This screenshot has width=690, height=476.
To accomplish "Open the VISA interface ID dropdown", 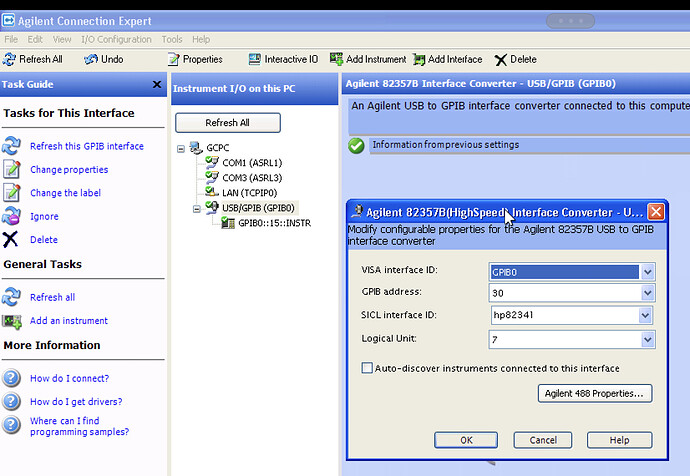I will coord(647,272).
